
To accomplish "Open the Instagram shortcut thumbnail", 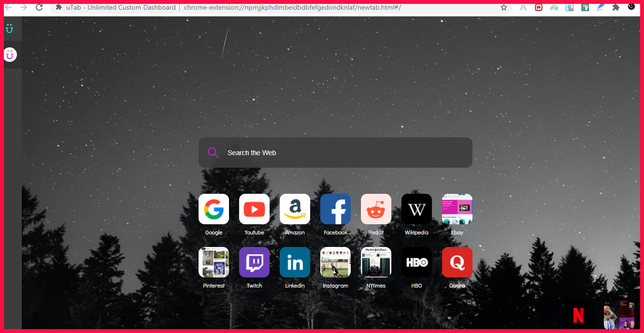I will (x=335, y=262).
